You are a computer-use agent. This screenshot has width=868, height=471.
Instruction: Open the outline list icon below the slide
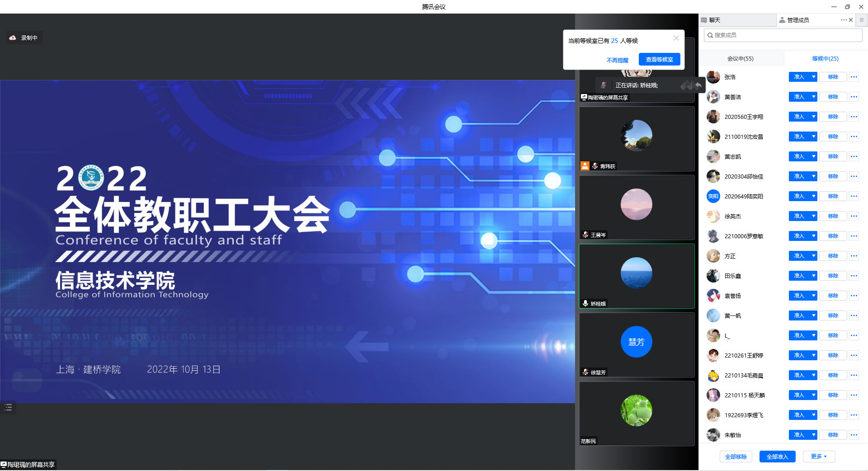[x=8, y=408]
